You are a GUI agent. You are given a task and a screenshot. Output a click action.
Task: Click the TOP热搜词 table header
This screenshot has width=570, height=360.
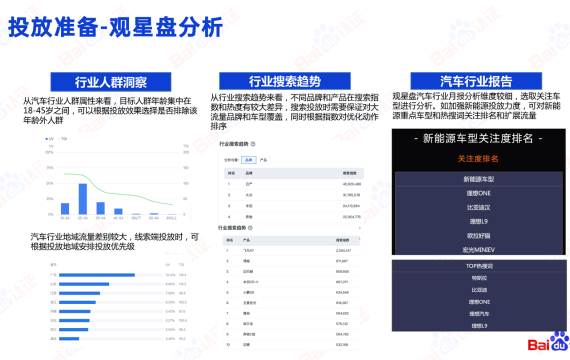click(479, 266)
